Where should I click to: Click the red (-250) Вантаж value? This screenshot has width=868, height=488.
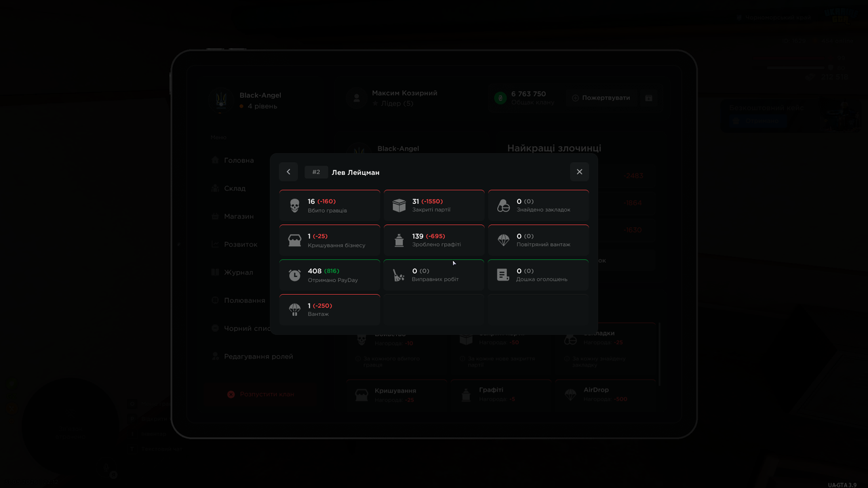point(322,306)
